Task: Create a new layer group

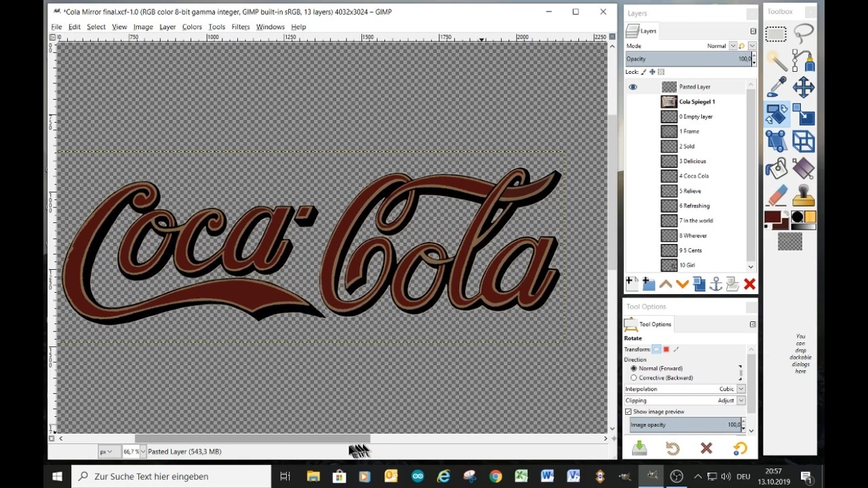Action: (x=649, y=284)
